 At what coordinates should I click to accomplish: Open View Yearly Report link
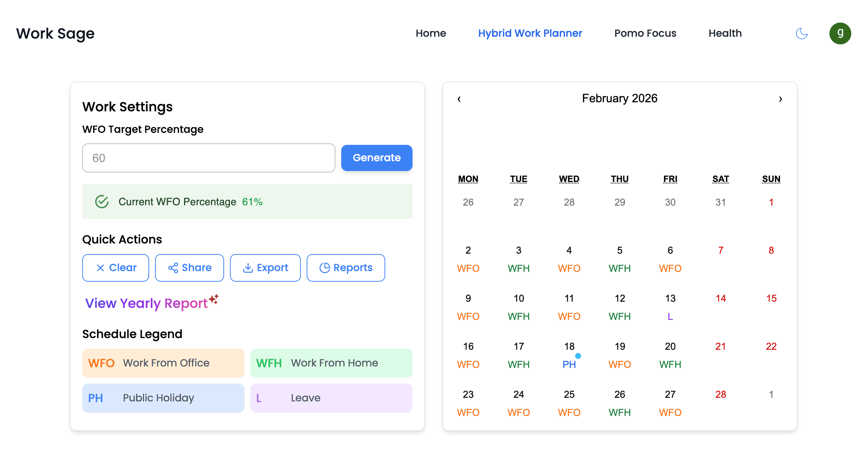tap(145, 303)
